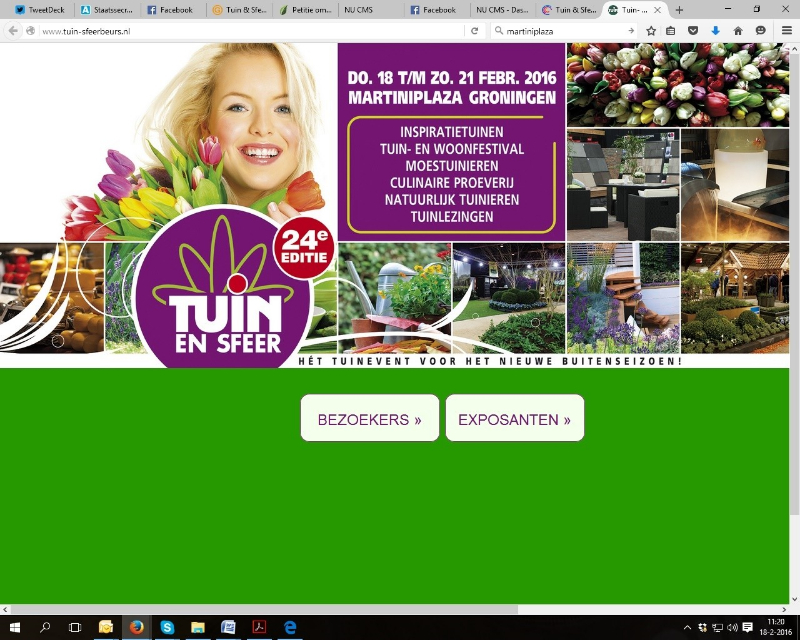Reload the page using refresh icon
The image size is (800, 640).
(x=475, y=31)
